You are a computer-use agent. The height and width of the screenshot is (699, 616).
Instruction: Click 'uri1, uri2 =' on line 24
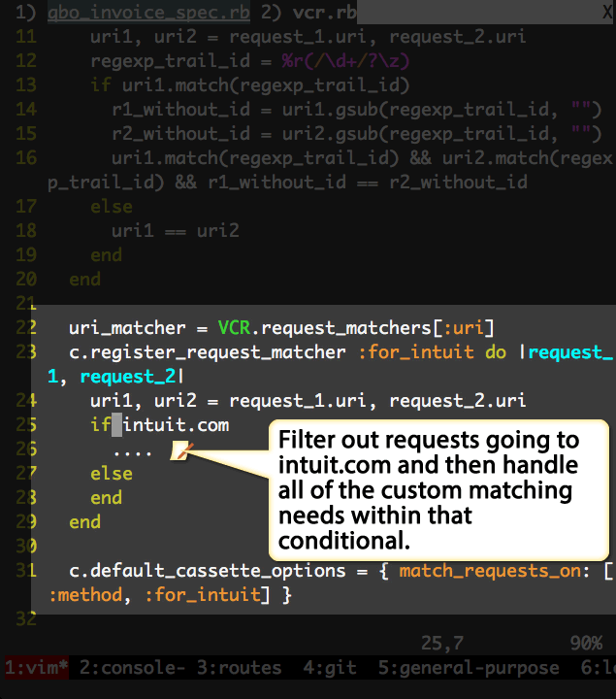[x=154, y=401]
